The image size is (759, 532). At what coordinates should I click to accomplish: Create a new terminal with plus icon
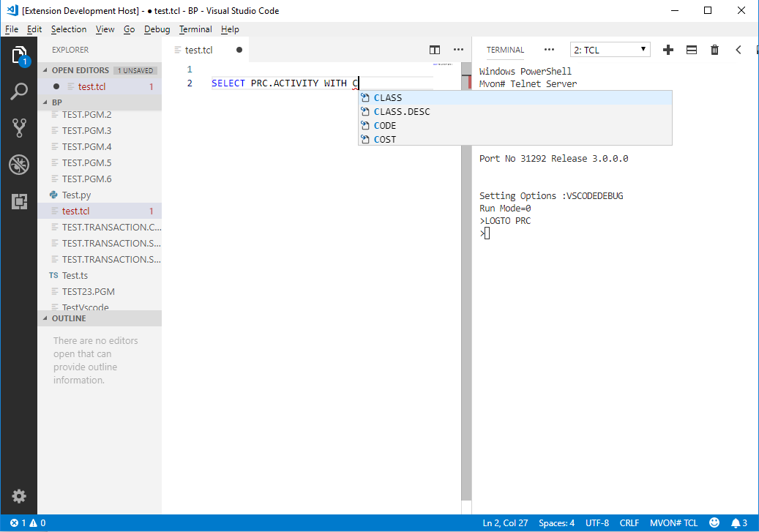click(668, 50)
